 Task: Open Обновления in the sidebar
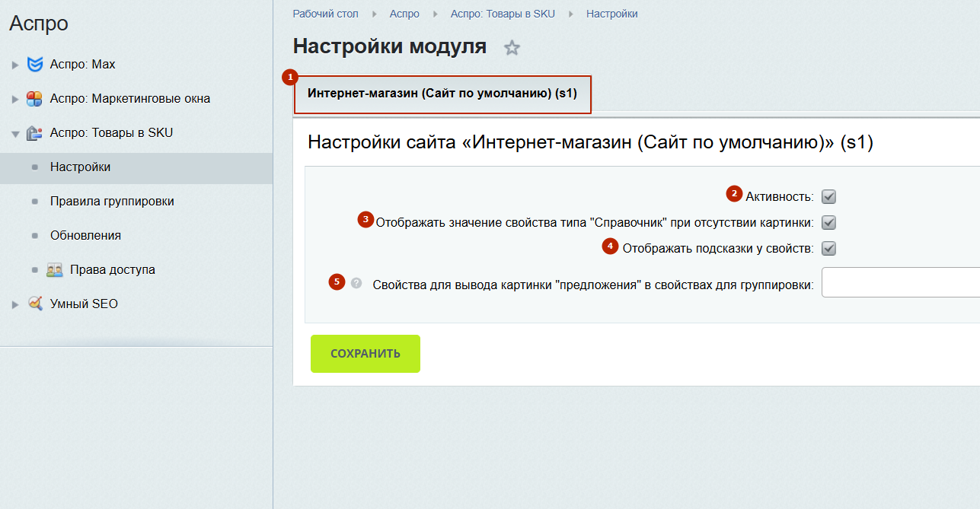pos(85,236)
